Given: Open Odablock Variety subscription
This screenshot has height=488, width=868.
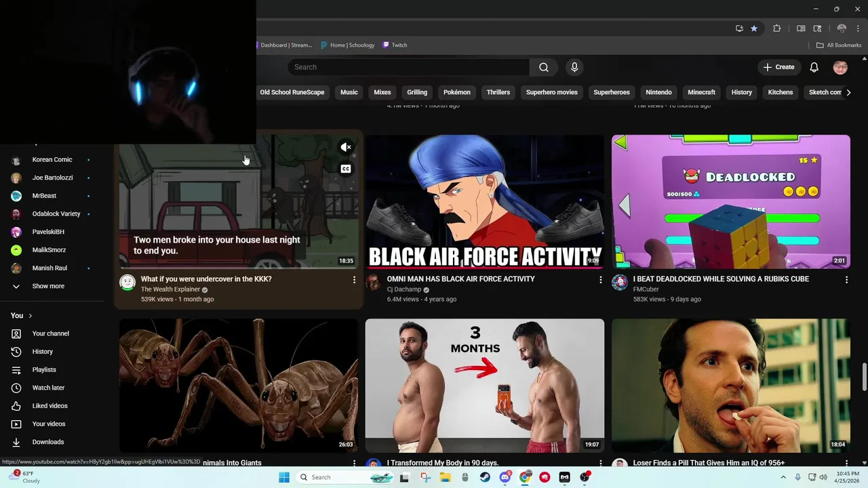Looking at the screenshot, I should click(x=56, y=213).
